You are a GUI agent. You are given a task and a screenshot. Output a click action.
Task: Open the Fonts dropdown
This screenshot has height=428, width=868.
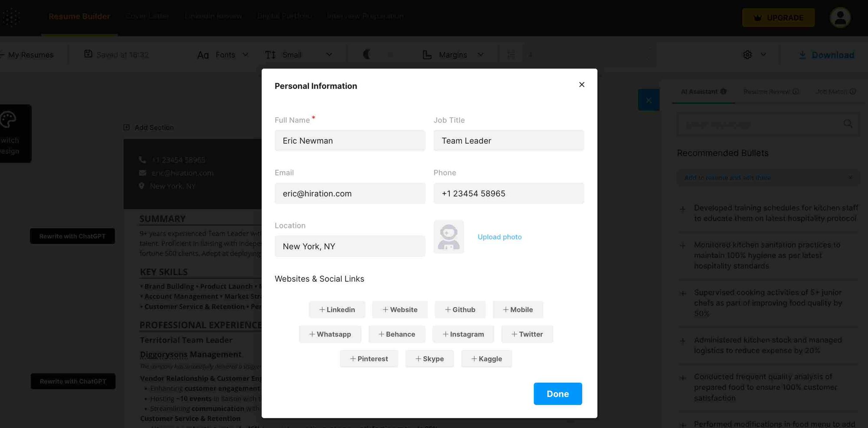(x=223, y=55)
